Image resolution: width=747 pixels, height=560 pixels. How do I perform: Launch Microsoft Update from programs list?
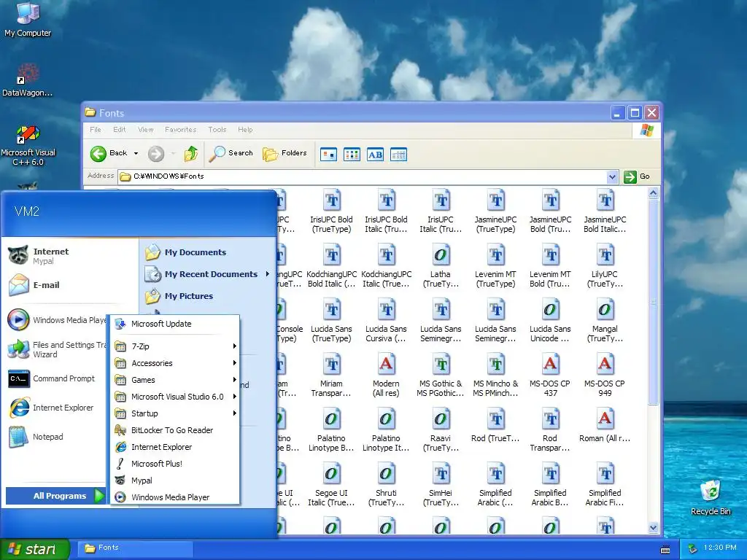tap(175, 324)
